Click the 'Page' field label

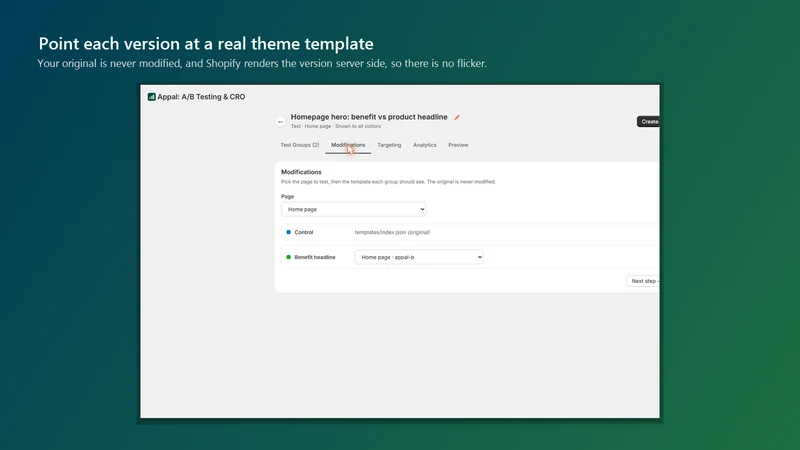287,196
